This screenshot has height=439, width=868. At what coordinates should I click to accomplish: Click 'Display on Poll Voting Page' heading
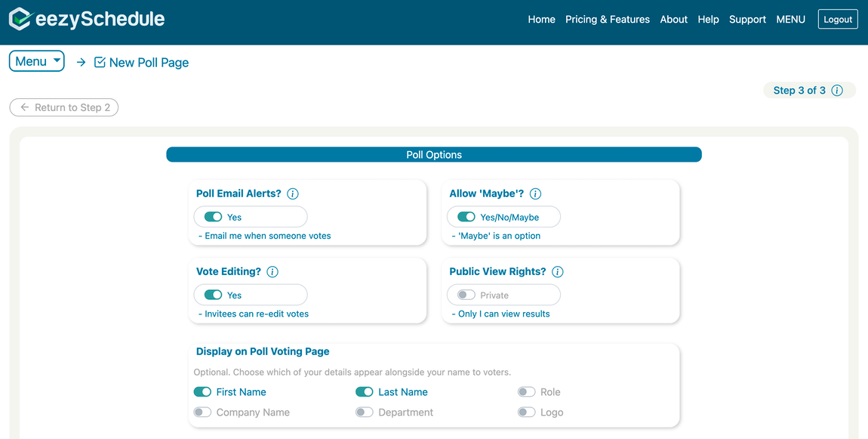click(263, 351)
